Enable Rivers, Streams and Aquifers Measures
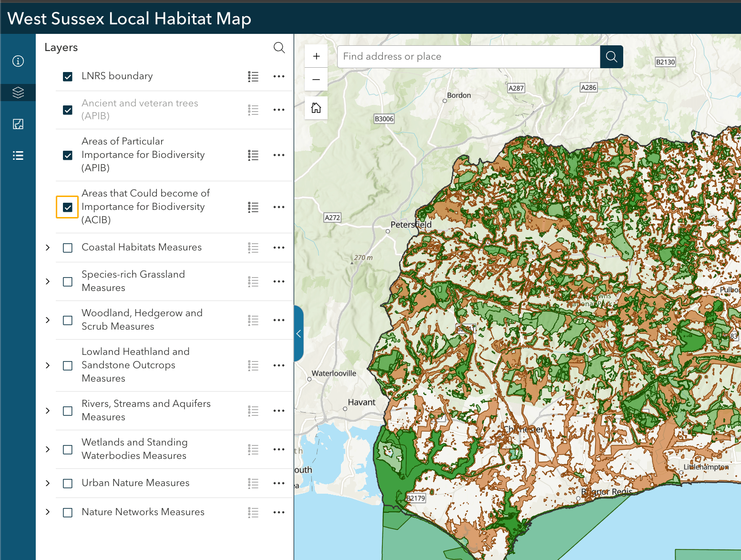Screen dimensions: 741x560 [x=68, y=411]
